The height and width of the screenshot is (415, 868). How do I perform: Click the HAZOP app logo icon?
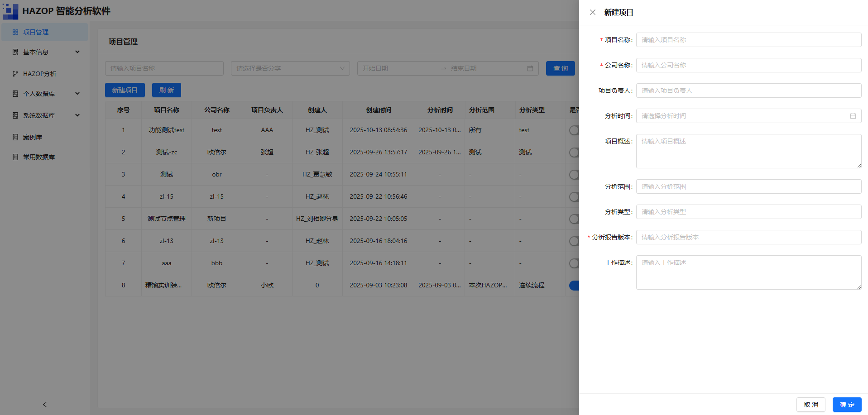tap(10, 11)
